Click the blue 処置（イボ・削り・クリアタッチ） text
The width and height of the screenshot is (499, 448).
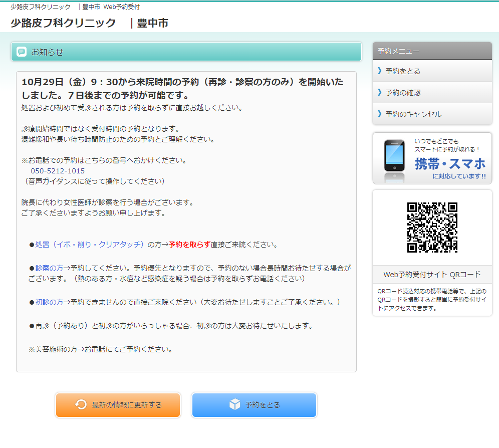[90, 244]
